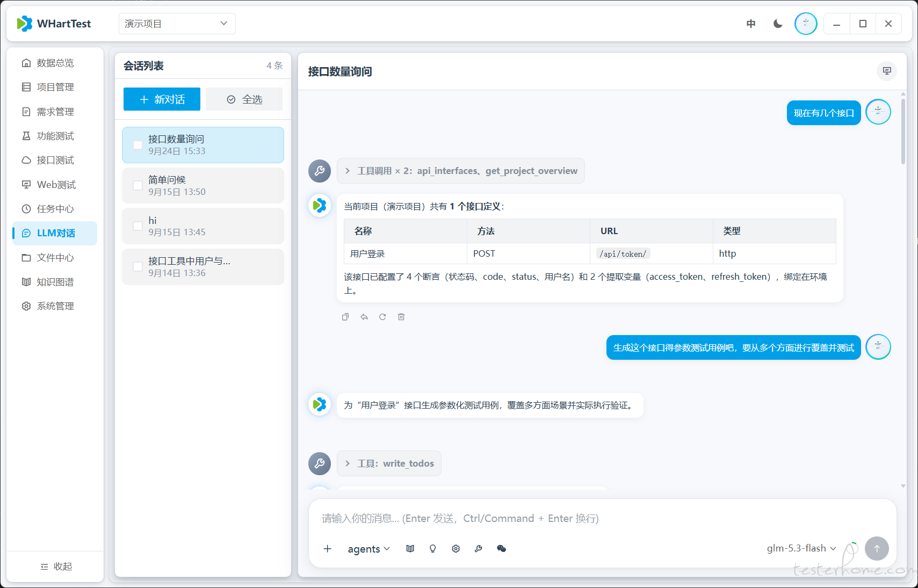Open 知识图谱 from the sidebar menu
The width and height of the screenshot is (918, 588).
click(x=55, y=282)
